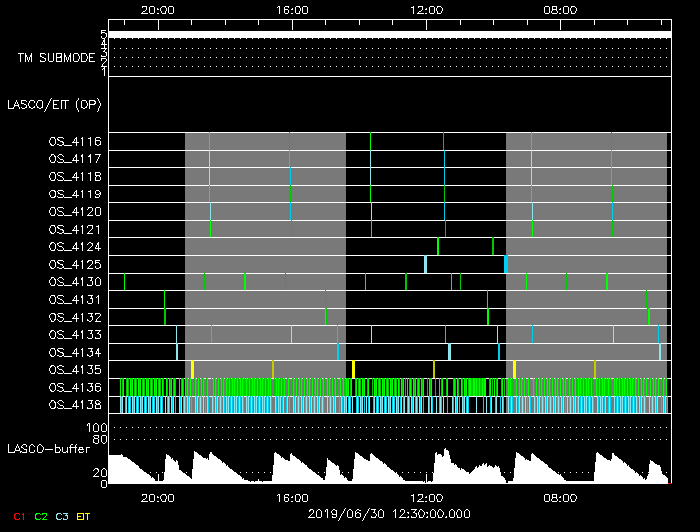Click the OS_4133 row label
Image resolution: width=700 pixels, height=532 pixels.
pyautogui.click(x=75, y=335)
